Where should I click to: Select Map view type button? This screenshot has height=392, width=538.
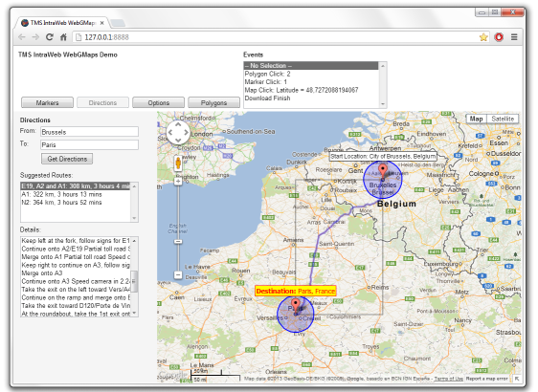tap(476, 119)
